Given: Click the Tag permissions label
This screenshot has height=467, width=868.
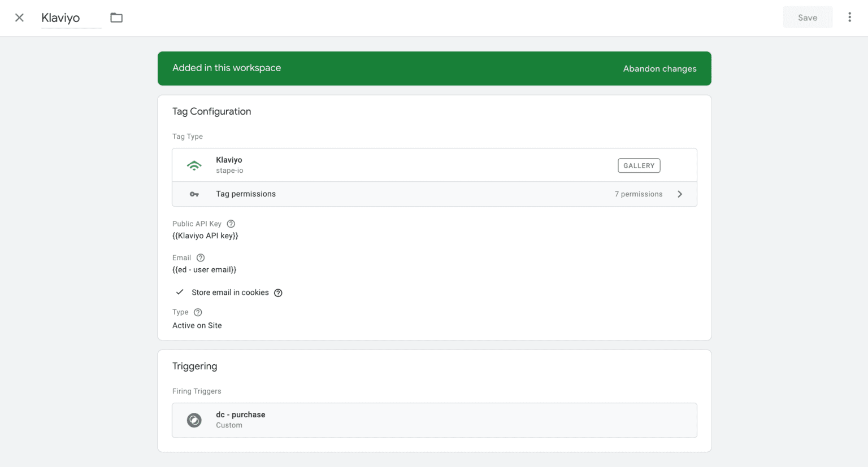Looking at the screenshot, I should click(246, 194).
